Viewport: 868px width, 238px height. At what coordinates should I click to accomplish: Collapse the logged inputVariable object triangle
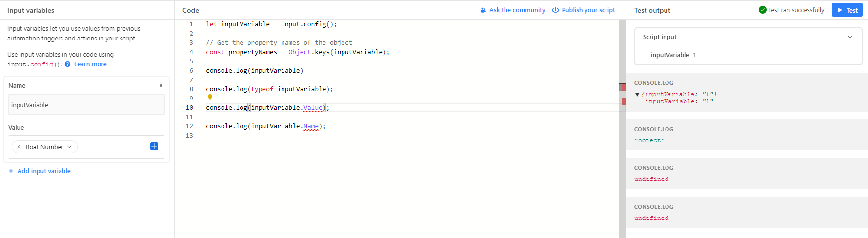point(637,95)
